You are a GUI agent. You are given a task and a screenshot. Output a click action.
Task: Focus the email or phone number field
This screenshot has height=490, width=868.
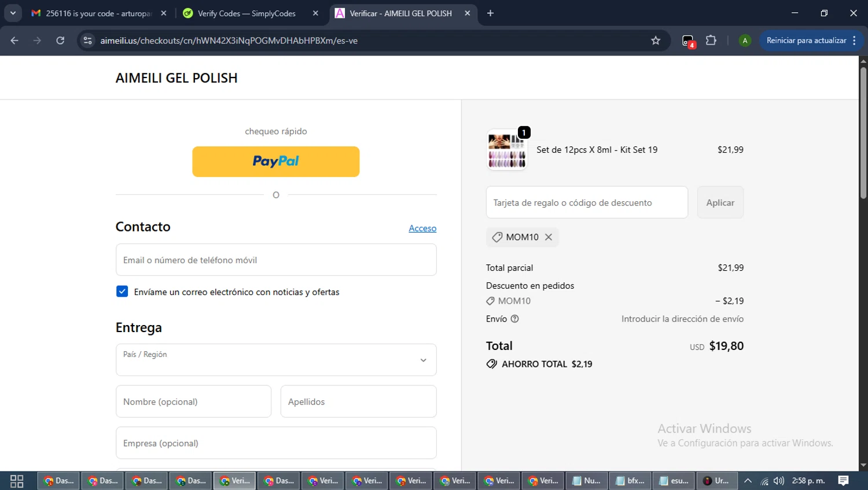(276, 260)
